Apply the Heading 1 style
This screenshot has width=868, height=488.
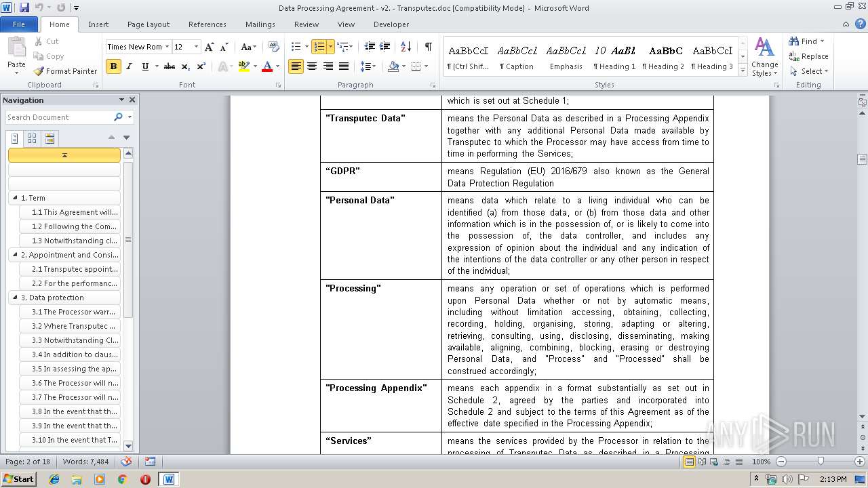614,56
